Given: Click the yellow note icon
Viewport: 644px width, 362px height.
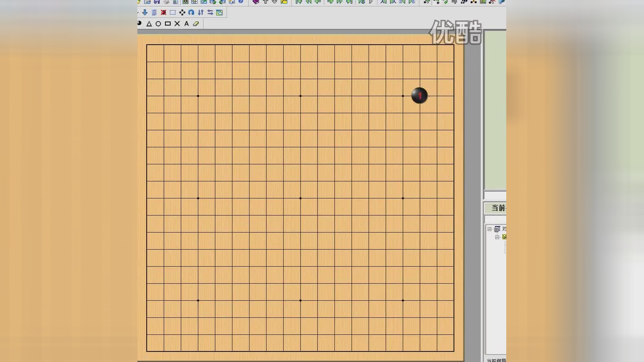Looking at the screenshot, I should [x=284, y=2].
